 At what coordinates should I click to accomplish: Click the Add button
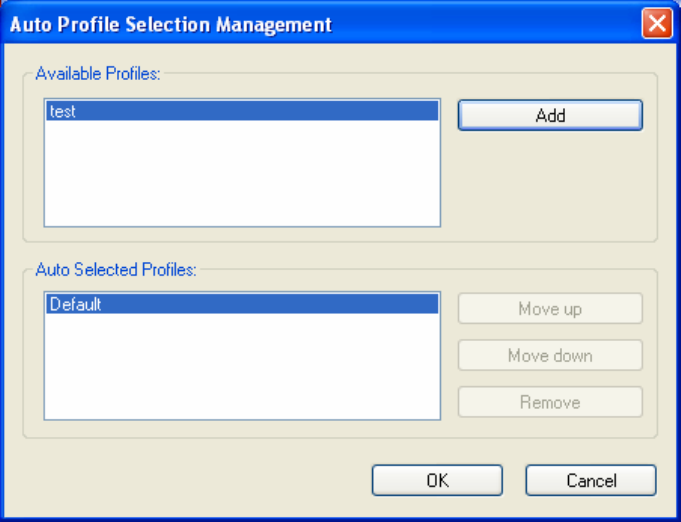[x=550, y=115]
